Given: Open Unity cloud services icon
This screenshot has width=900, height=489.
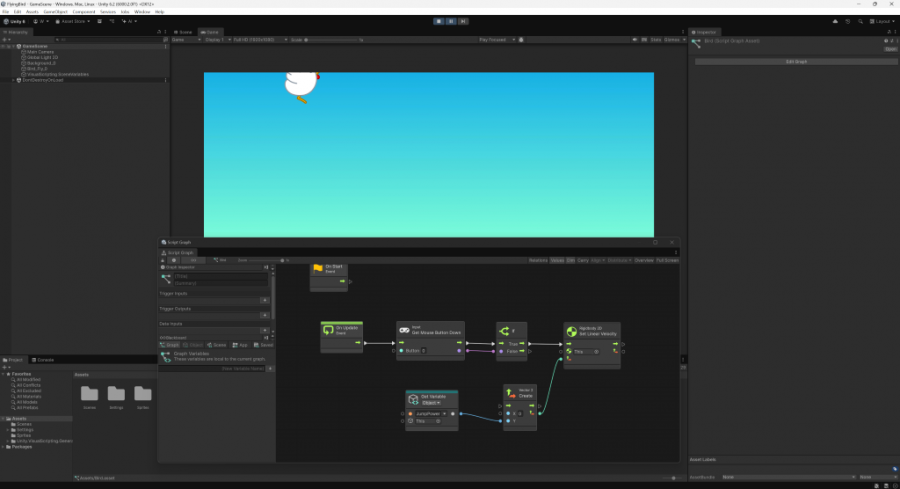Looking at the screenshot, I should point(835,20).
